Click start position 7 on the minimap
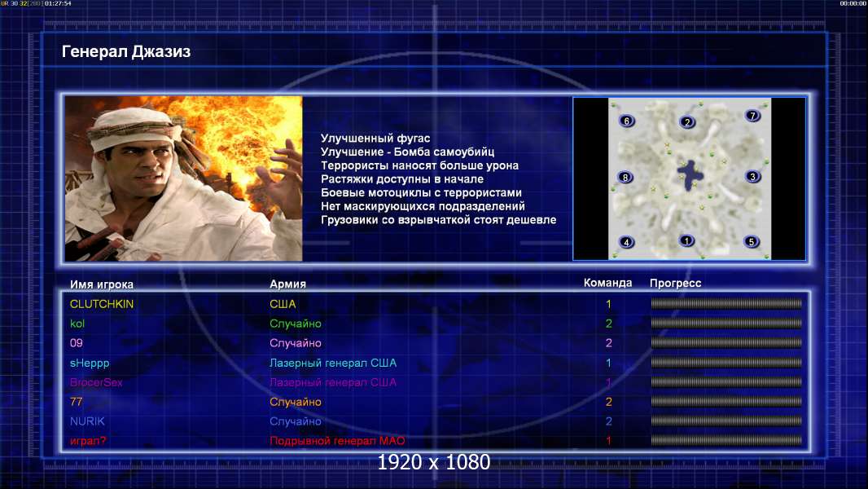This screenshot has height=489, width=868. [x=752, y=115]
